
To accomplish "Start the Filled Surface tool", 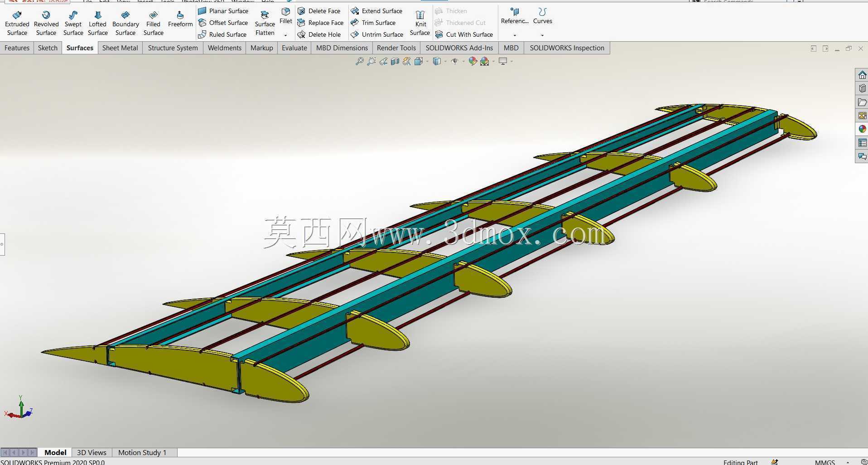I will click(154, 23).
